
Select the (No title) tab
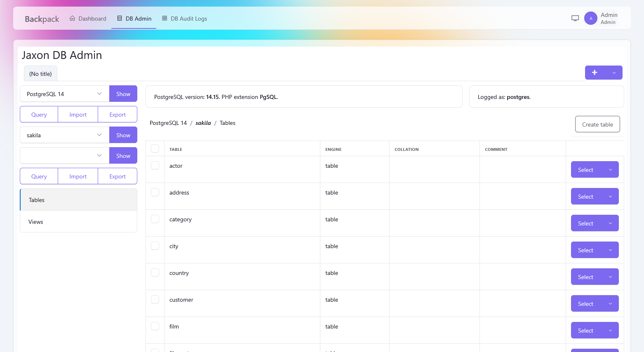40,74
